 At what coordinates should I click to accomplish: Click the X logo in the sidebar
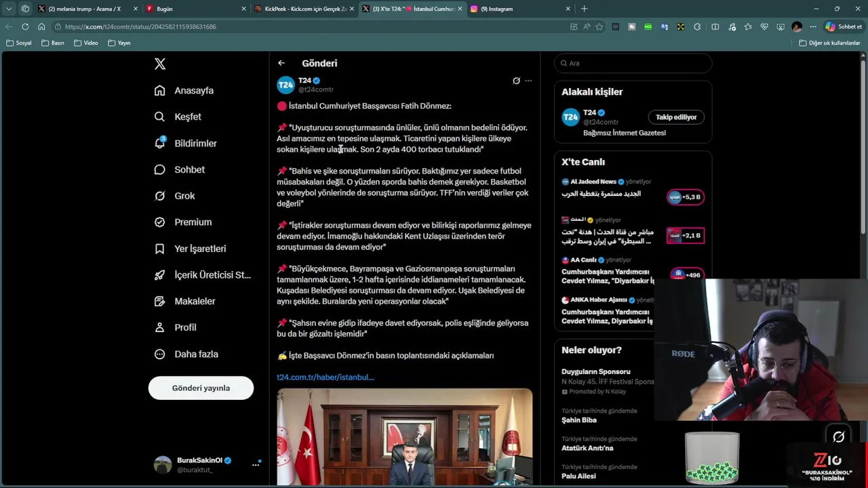pyautogui.click(x=159, y=64)
